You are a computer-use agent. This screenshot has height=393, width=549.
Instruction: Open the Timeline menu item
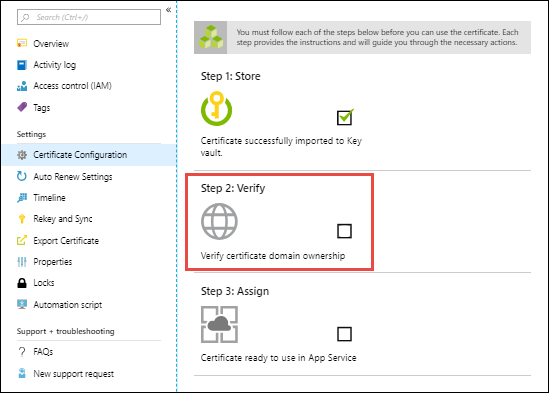pos(49,198)
